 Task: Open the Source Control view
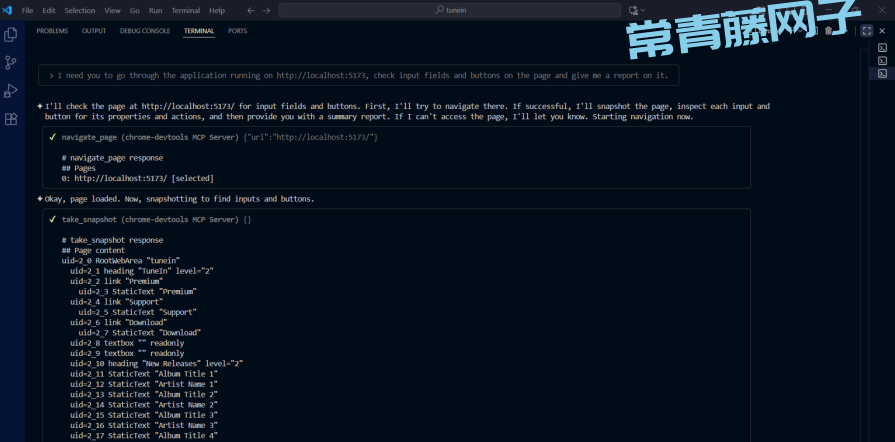click(11, 62)
